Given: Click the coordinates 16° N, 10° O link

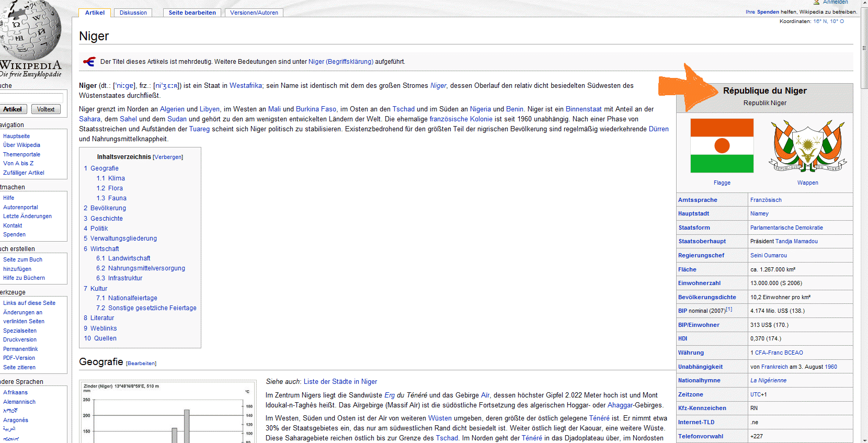Looking at the screenshot, I should [x=828, y=21].
